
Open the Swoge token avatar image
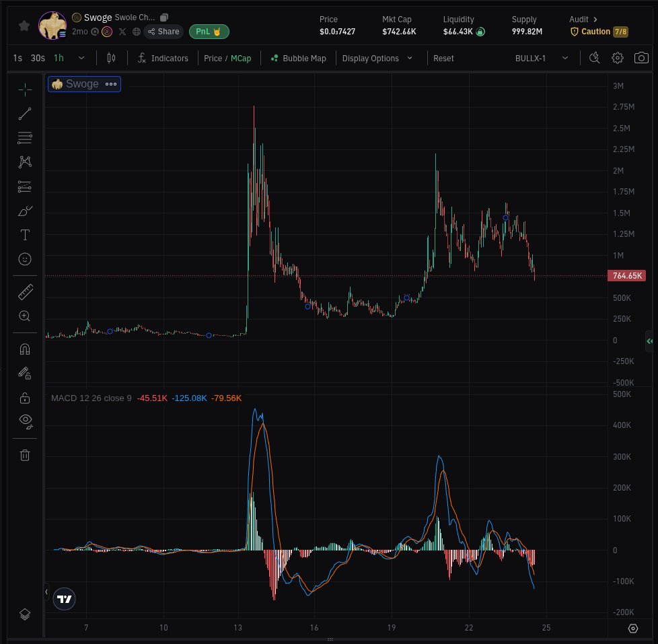click(52, 26)
